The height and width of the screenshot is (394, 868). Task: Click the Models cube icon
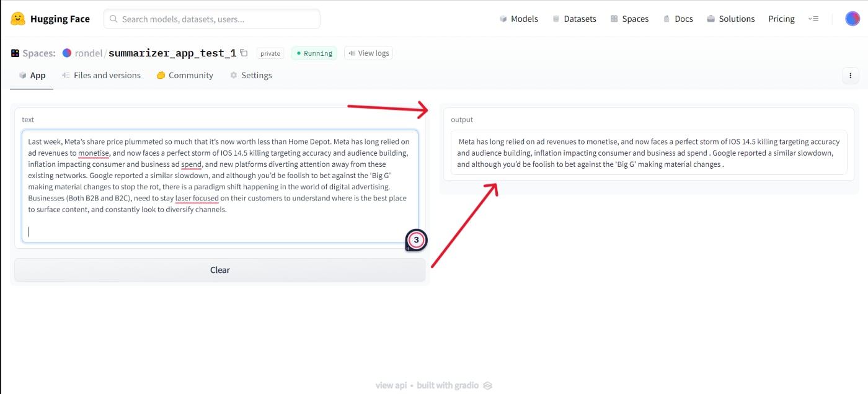503,19
